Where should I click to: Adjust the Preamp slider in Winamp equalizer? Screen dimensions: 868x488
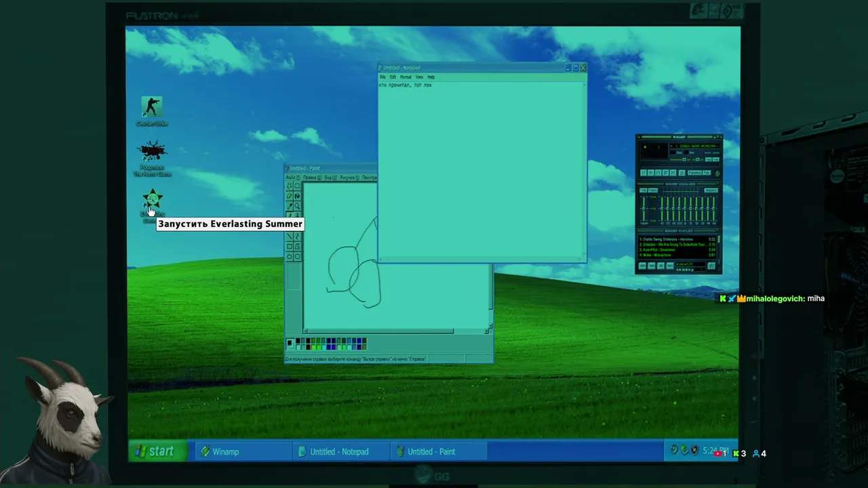[x=644, y=208]
